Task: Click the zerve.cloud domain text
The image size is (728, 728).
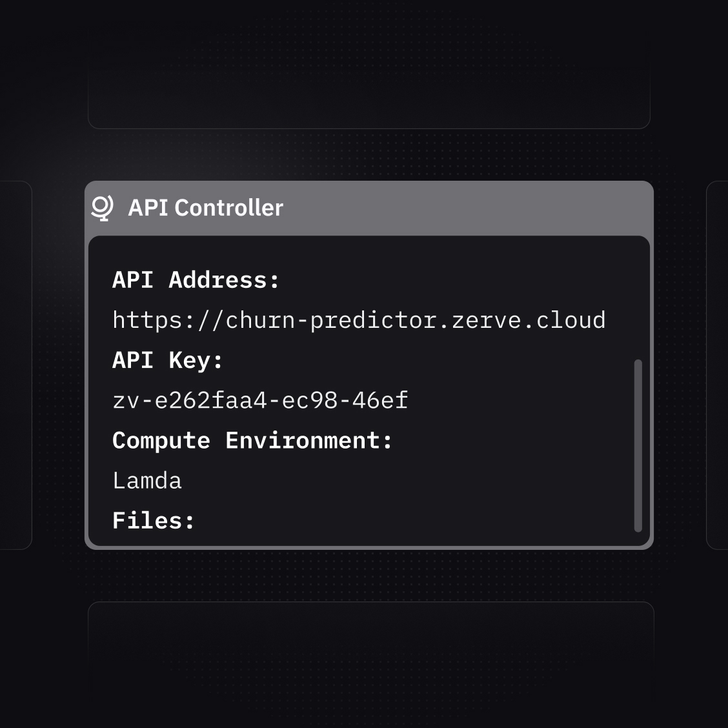Action: tap(528, 320)
